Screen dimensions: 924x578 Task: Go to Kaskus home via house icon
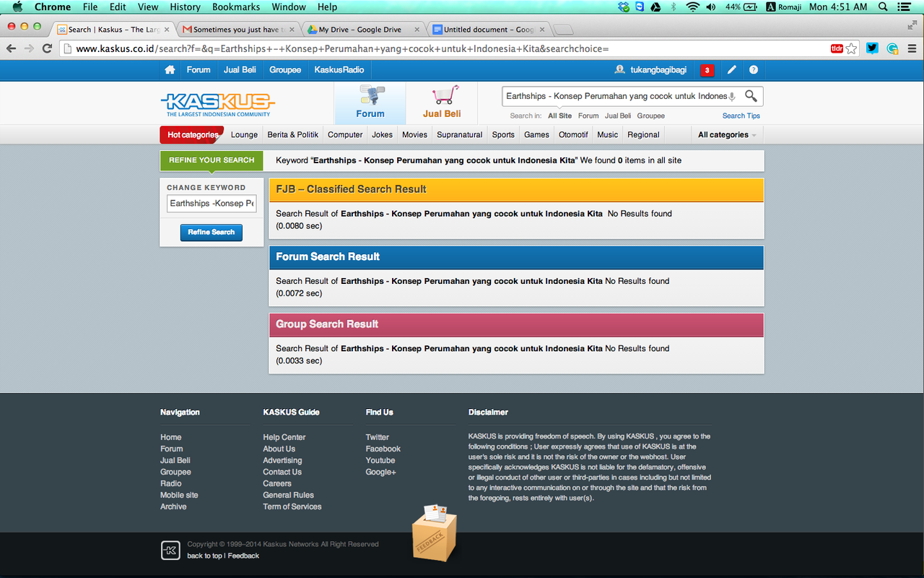(x=170, y=70)
